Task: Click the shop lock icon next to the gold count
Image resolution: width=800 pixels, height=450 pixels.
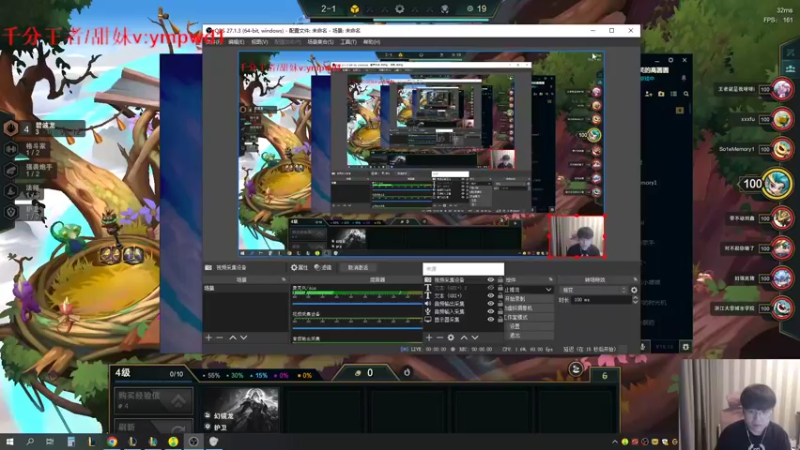Action: coord(407,372)
